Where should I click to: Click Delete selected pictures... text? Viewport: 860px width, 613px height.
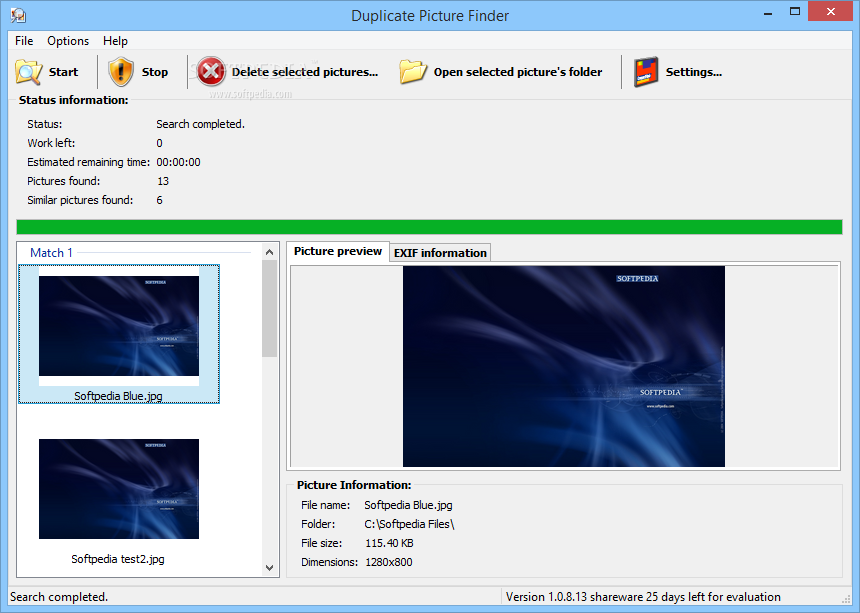click(305, 72)
